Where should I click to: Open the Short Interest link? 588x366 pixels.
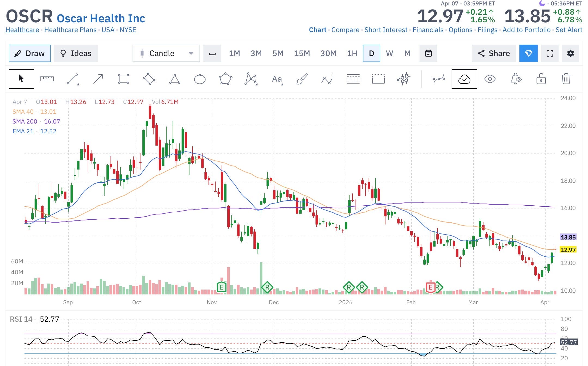click(386, 30)
